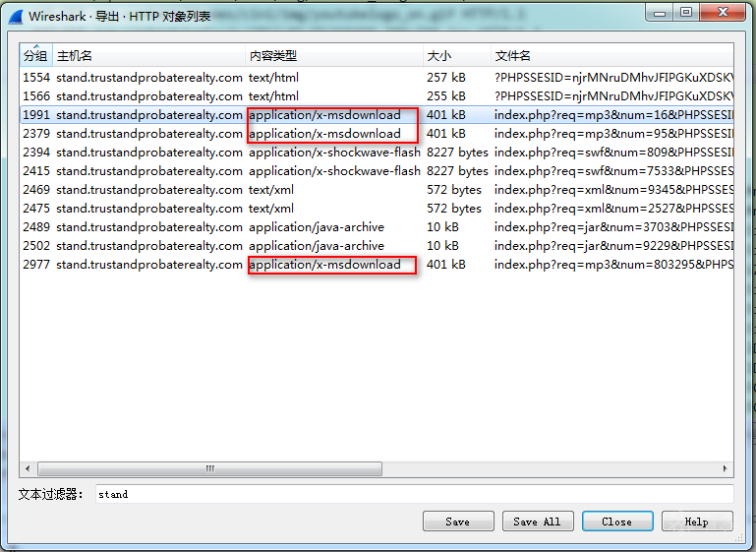The height and width of the screenshot is (552, 756).
Task: Select packet row 2489
Action: [377, 227]
